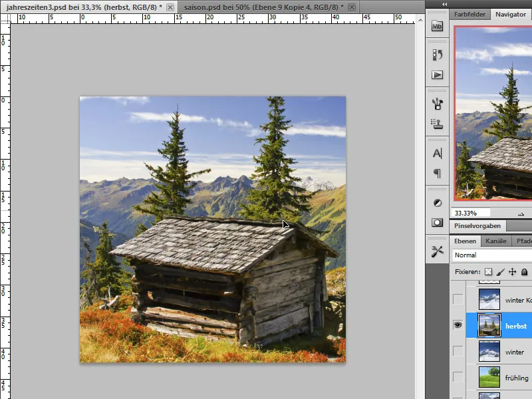Screen dimensions: 532x399
Task: Open the Clone Source stamp icon
Action: 437,124
